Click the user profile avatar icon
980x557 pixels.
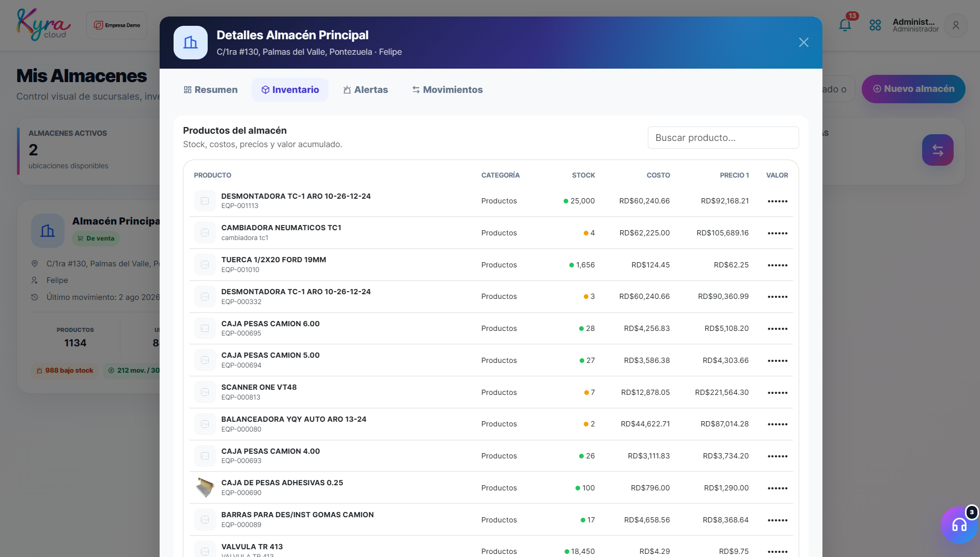(x=956, y=25)
